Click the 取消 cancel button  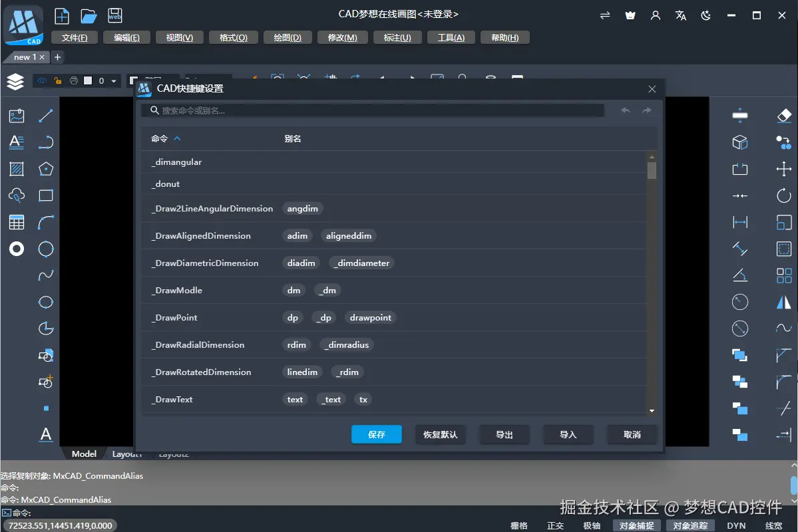[632, 434]
